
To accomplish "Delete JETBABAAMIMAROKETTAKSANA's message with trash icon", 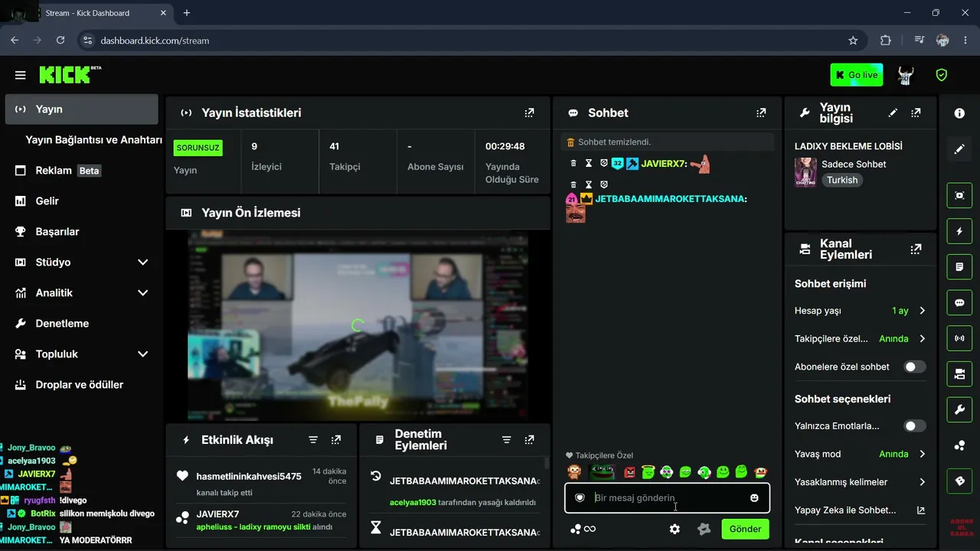I will [x=573, y=184].
